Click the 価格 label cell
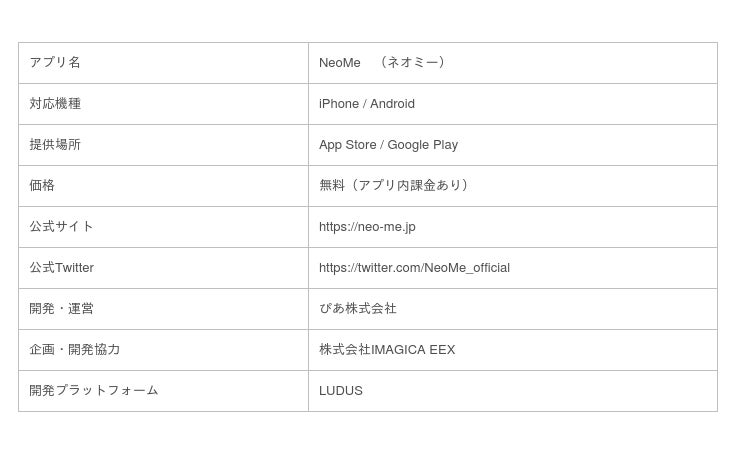 [x=42, y=186]
